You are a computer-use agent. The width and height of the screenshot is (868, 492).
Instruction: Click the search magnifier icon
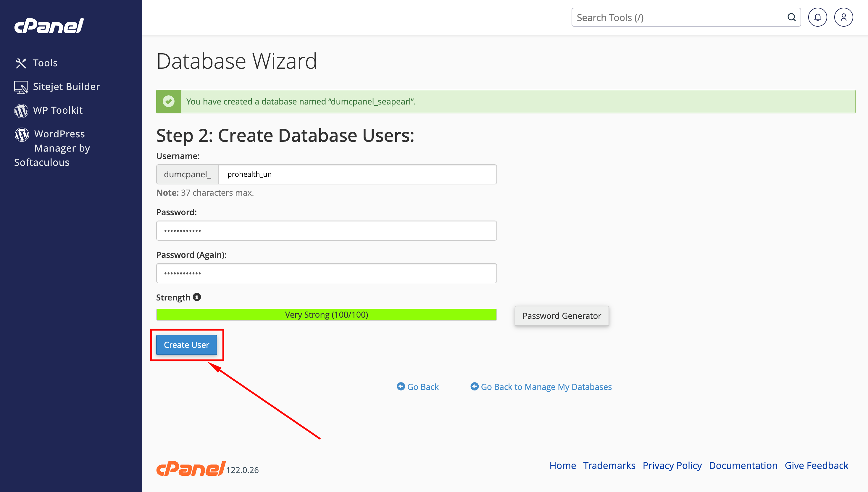click(x=791, y=17)
